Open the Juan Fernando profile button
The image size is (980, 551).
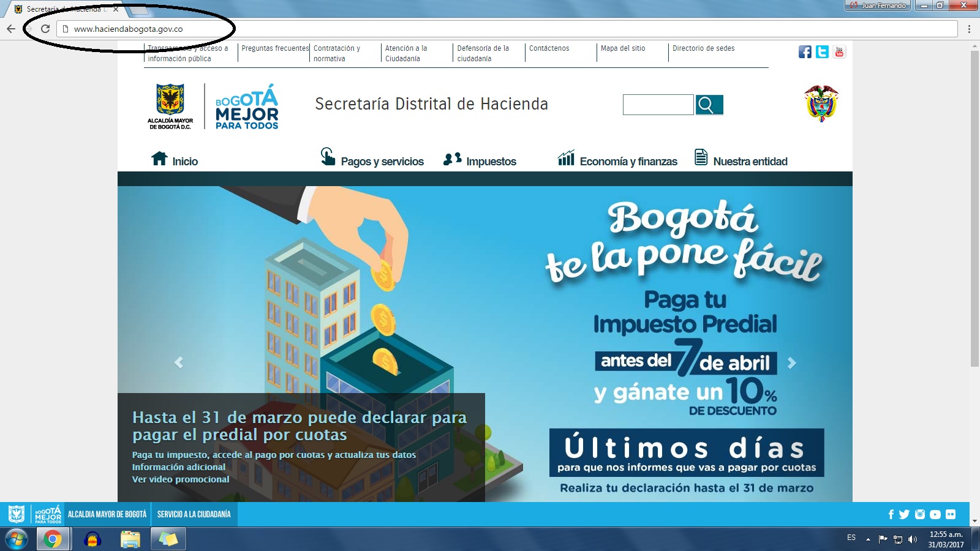coord(878,6)
